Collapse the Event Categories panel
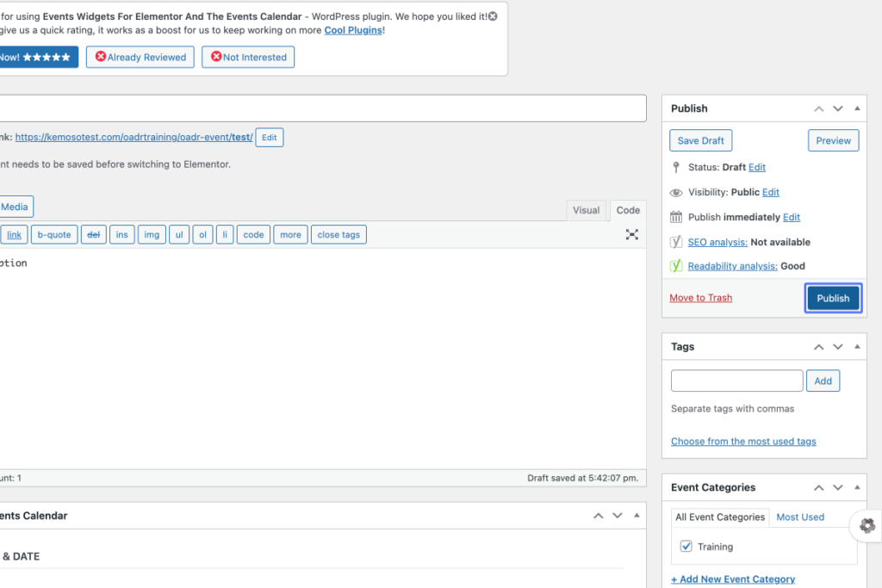 tap(857, 487)
